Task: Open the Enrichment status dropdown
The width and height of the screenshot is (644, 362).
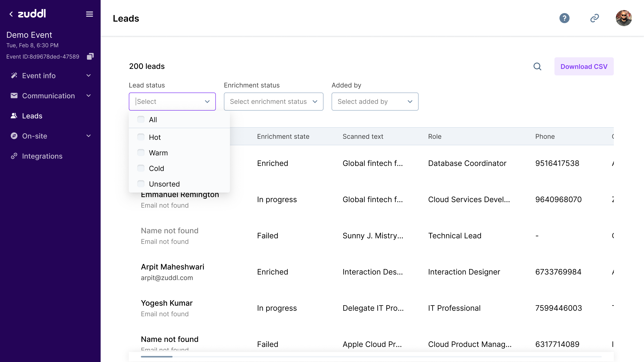Action: pyautogui.click(x=273, y=102)
